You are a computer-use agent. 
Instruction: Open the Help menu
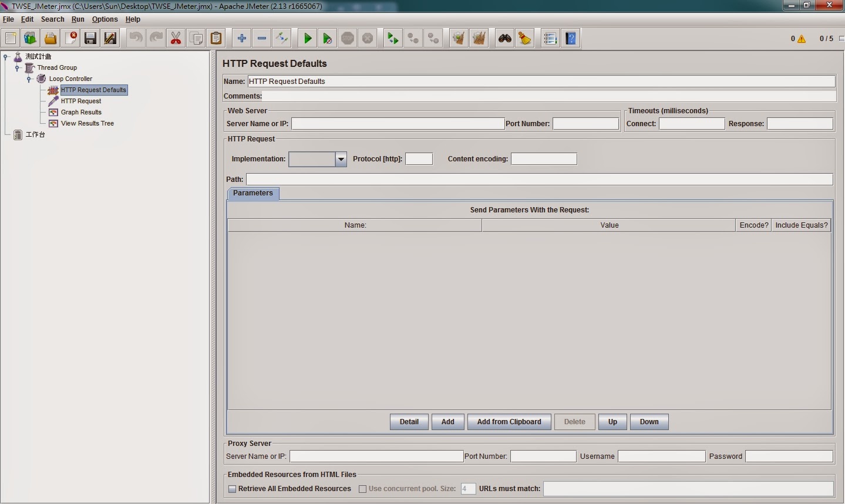tap(133, 19)
